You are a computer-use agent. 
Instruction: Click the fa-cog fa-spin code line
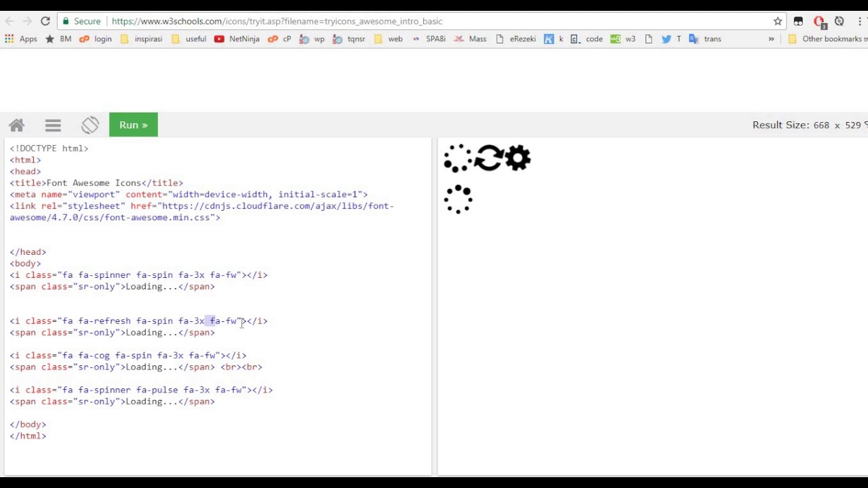[128, 356]
